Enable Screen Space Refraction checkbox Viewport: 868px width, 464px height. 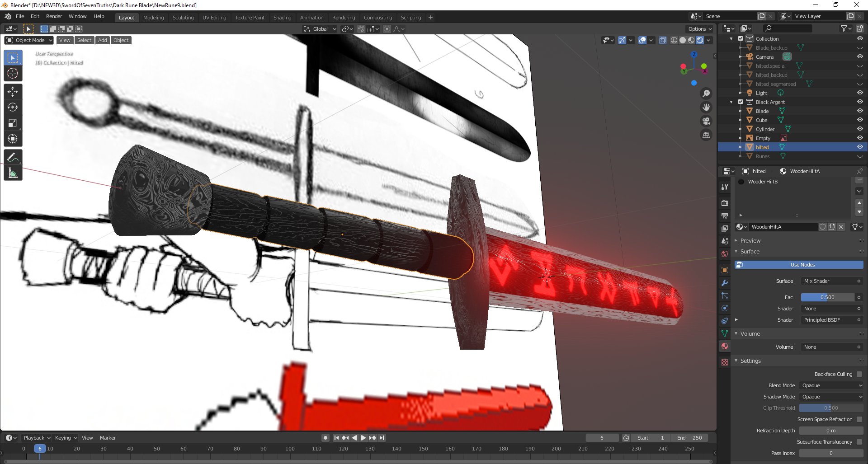pyautogui.click(x=859, y=419)
